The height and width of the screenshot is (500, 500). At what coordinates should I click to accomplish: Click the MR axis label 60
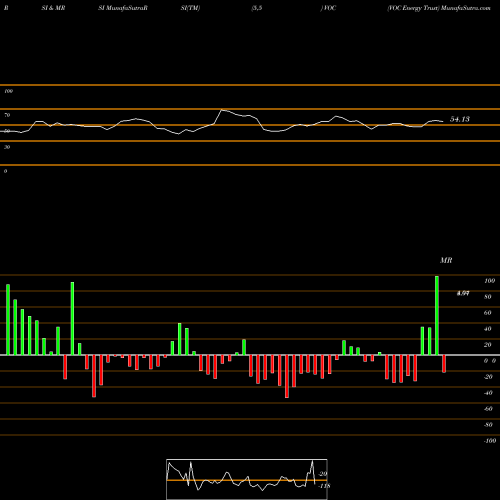[488, 313]
